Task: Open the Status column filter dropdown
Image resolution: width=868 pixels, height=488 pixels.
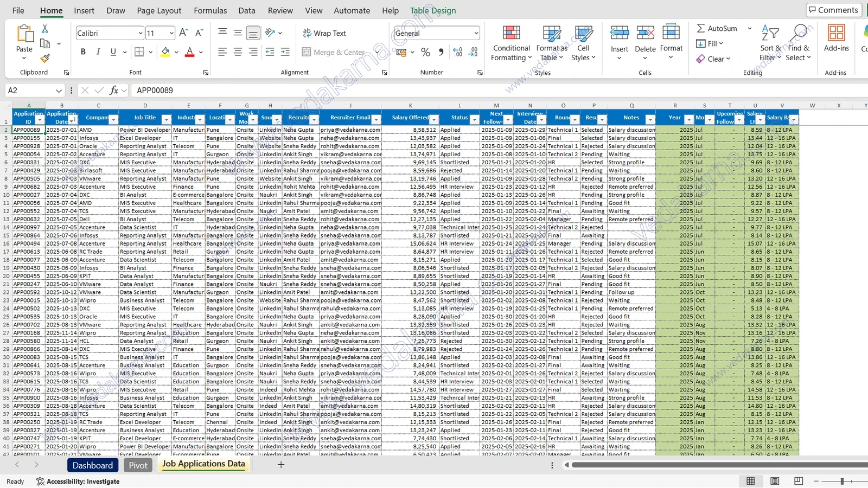Action: pyautogui.click(x=474, y=119)
